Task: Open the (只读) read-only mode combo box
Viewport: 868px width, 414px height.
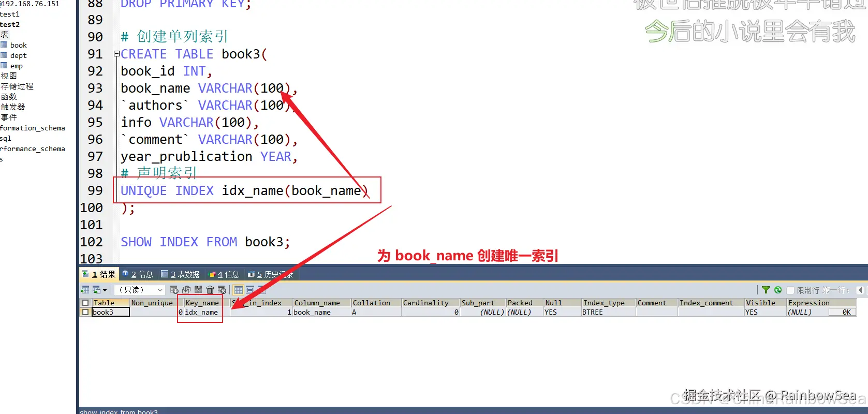Action: coord(140,290)
